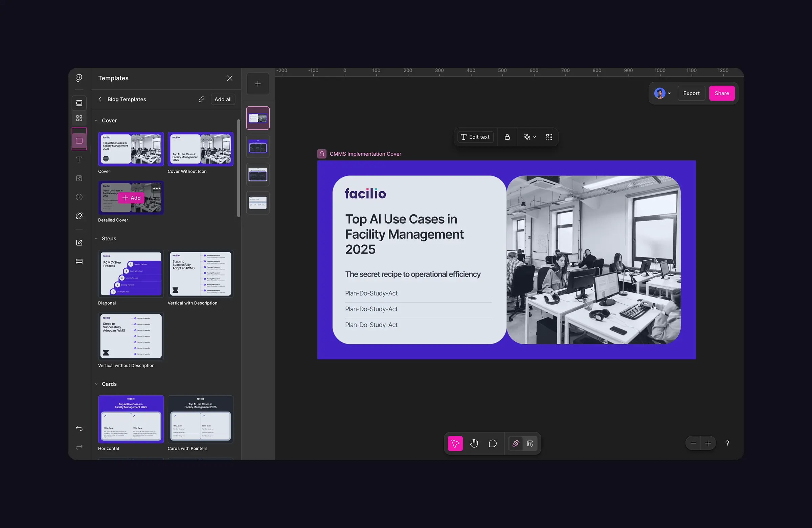Click the zoom in plus button
Viewport: 812px width, 528px height.
[708, 443]
